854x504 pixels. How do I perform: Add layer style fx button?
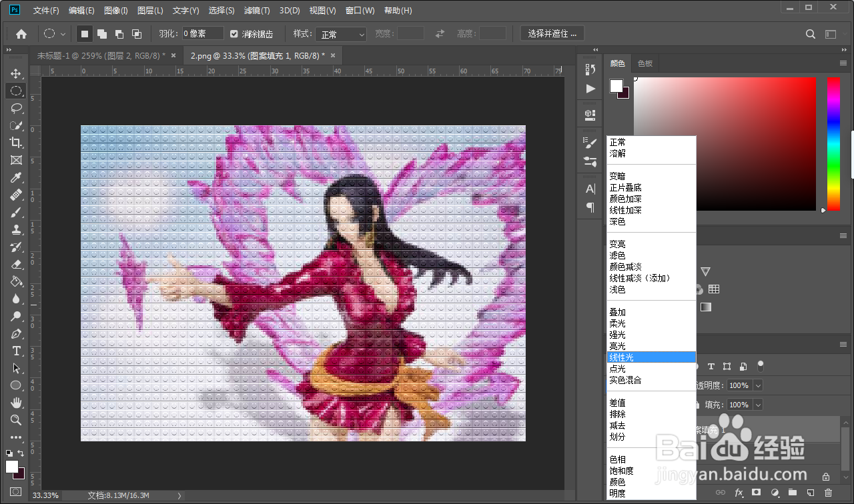[739, 493]
